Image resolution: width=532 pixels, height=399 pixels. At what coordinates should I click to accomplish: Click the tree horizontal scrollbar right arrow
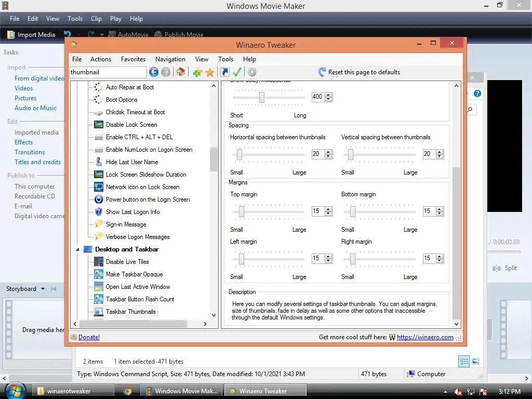click(205, 324)
